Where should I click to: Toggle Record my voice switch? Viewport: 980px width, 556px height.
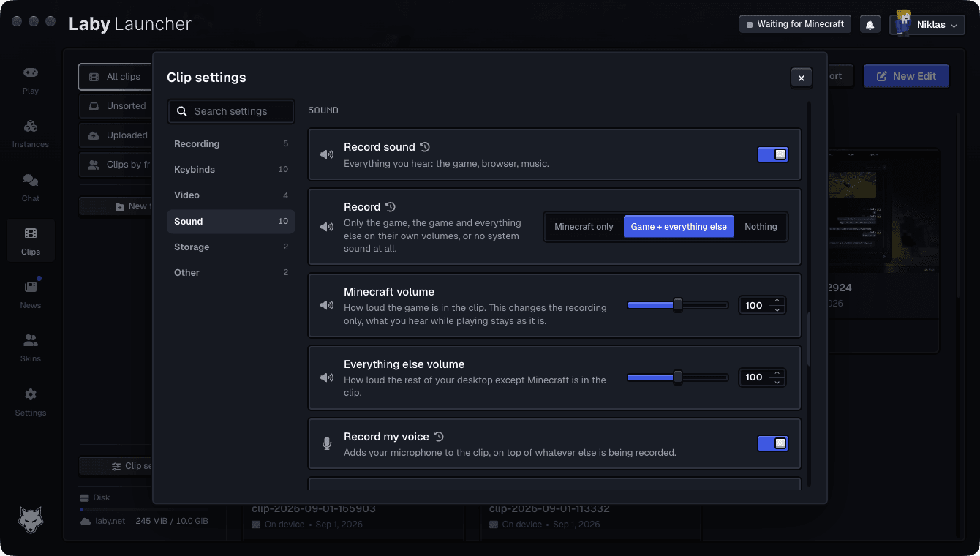pyautogui.click(x=773, y=443)
